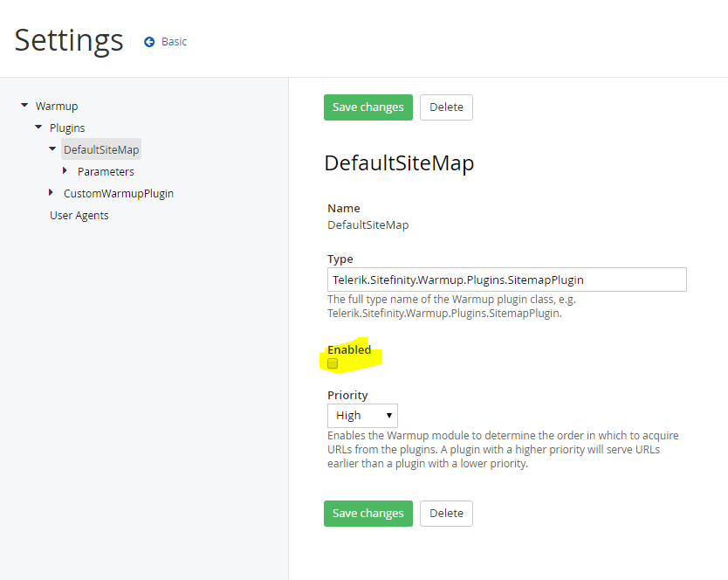Click the Name field label
Image resolution: width=728 pixels, height=580 pixels.
344,208
